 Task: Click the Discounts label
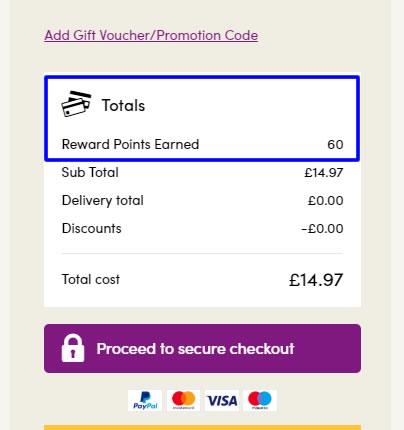(92, 228)
